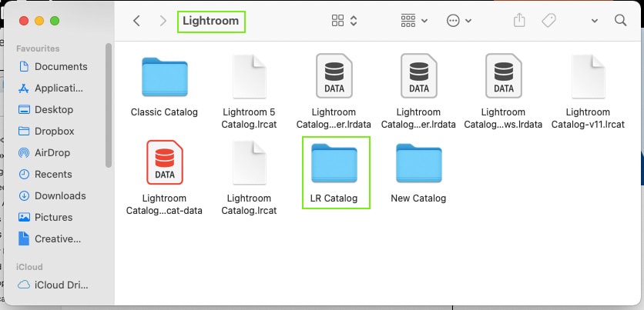Go back with the left chevron button
The height and width of the screenshot is (310, 644).
point(137,21)
